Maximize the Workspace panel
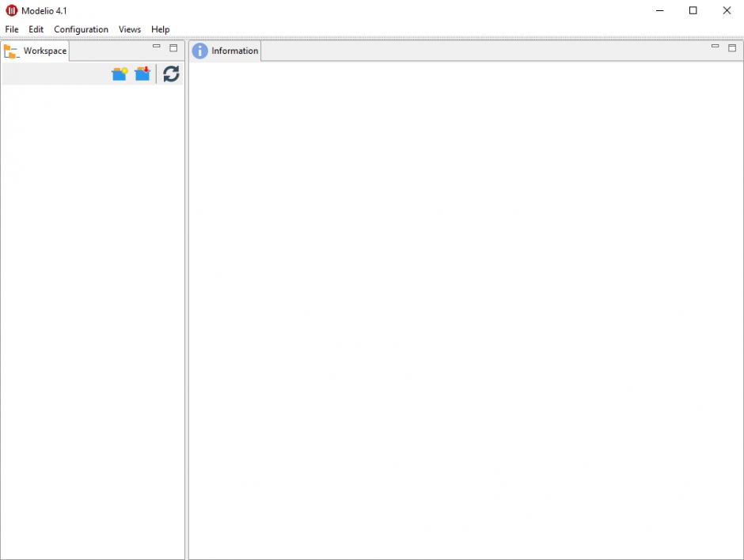 (173, 47)
